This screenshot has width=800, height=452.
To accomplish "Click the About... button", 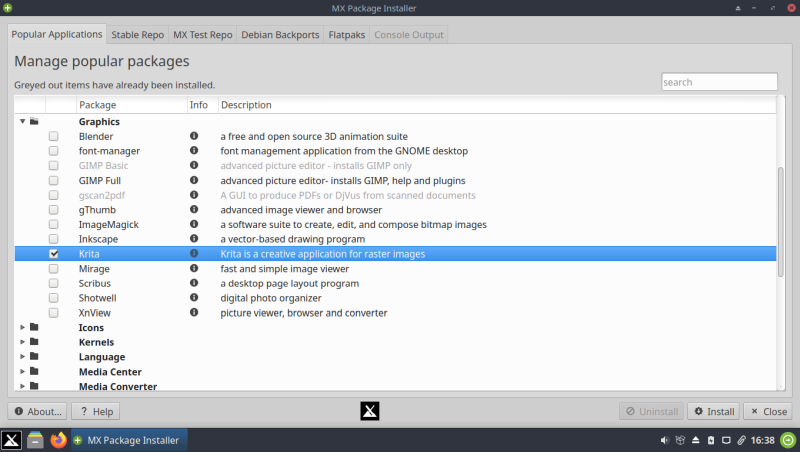I will pos(38,411).
